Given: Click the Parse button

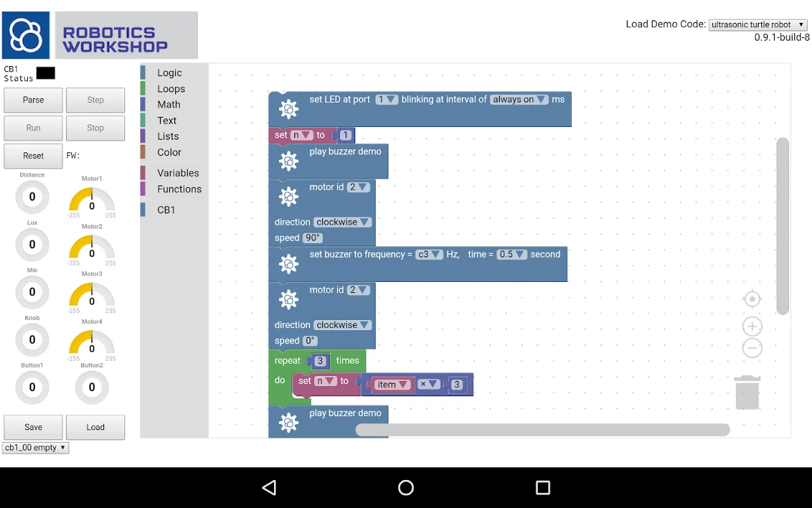Looking at the screenshot, I should pos(34,100).
